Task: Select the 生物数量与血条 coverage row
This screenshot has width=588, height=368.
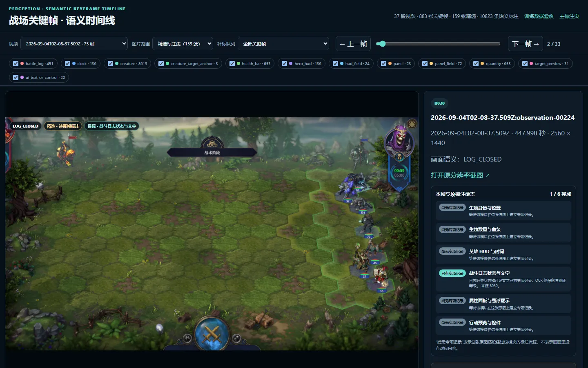Action: click(503, 233)
